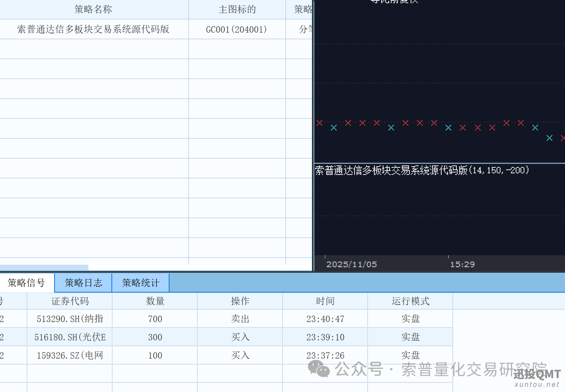Image resolution: width=565 pixels, height=392 pixels.
Task: Switch to the 策略日志 tab
Action: tap(83, 283)
